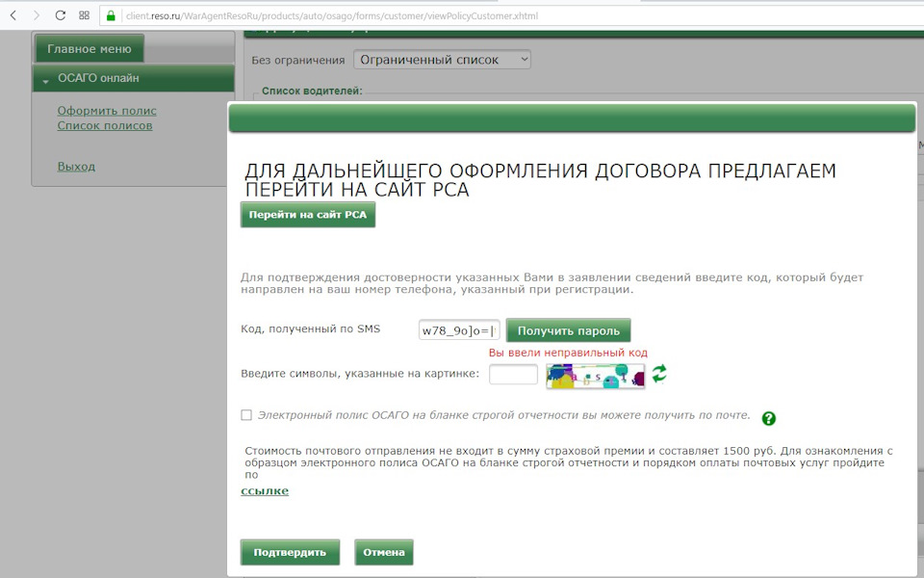Click the captcha picture

[595, 376]
